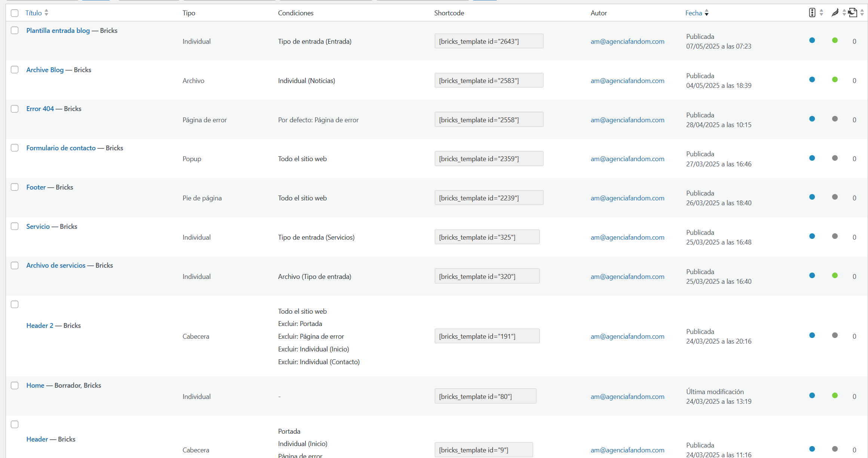Viewport: 868px width, 458px height.
Task: Click shortcode field bricks_template id="2643"
Action: pos(489,42)
